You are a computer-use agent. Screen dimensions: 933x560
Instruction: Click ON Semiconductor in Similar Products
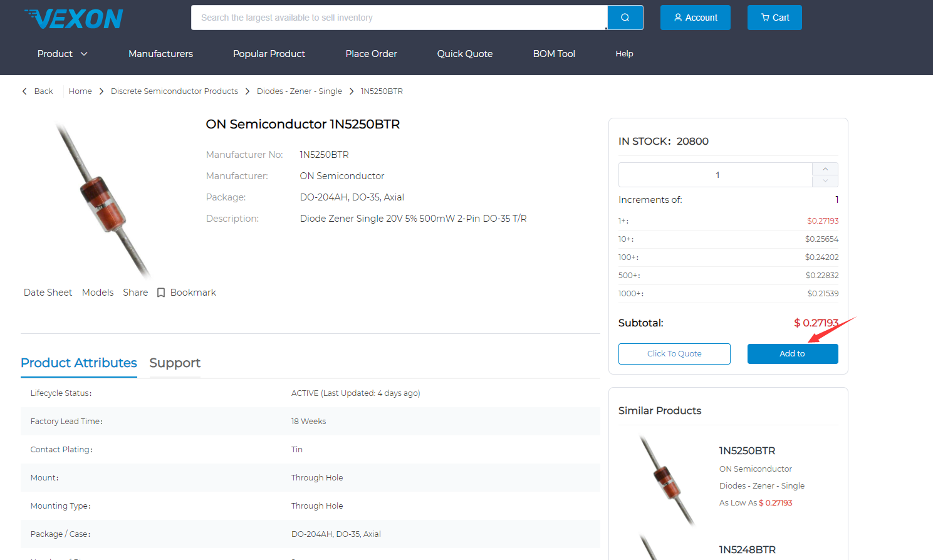pos(756,469)
